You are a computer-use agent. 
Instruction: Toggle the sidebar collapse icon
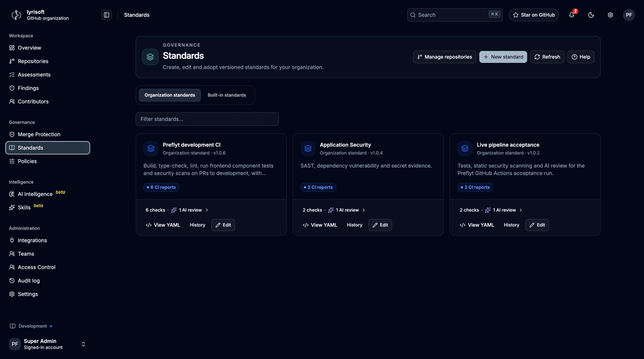click(x=107, y=15)
